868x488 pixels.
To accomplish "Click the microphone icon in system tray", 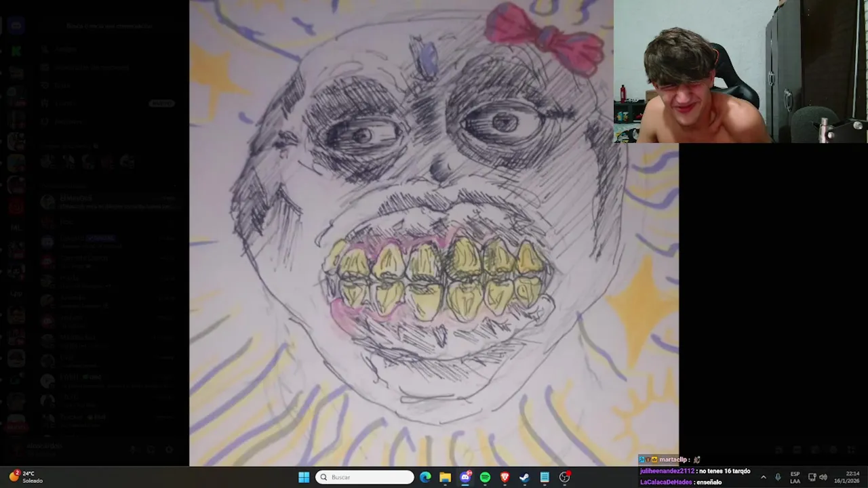I will [778, 477].
